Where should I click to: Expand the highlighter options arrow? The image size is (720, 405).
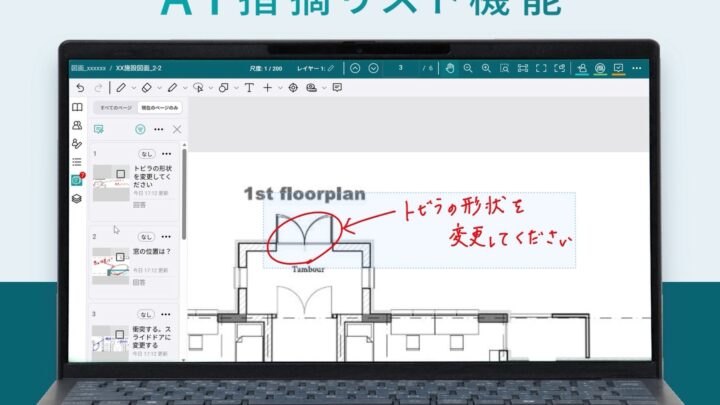[x=185, y=88]
